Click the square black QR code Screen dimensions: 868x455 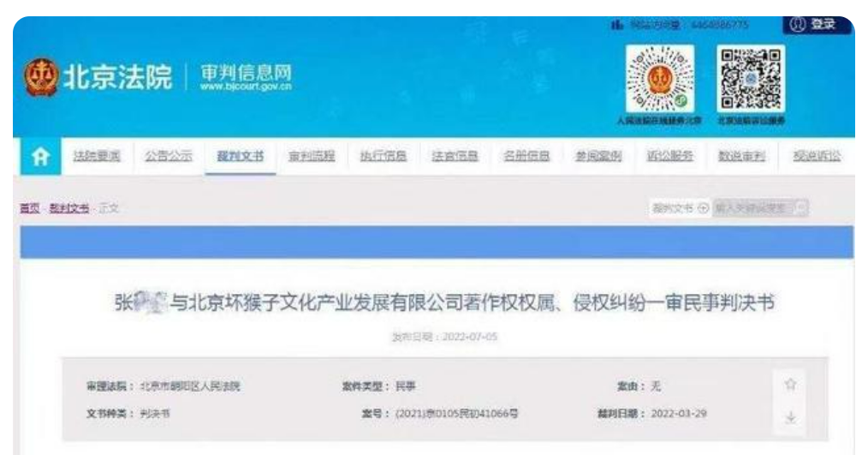point(751,79)
